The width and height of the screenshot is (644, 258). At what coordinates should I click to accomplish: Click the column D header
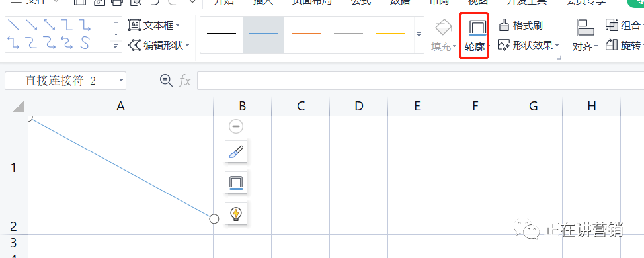pyautogui.click(x=359, y=107)
